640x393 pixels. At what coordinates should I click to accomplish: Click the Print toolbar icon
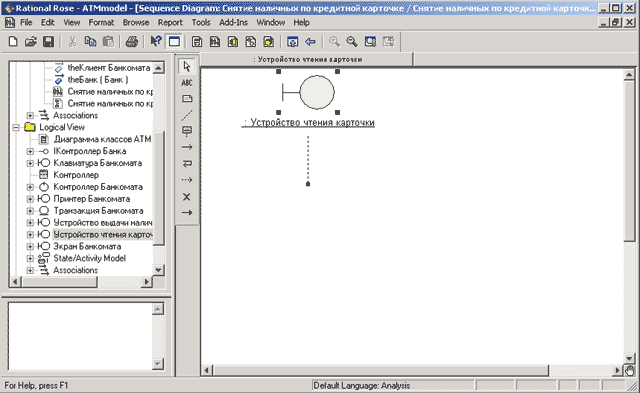(131, 41)
